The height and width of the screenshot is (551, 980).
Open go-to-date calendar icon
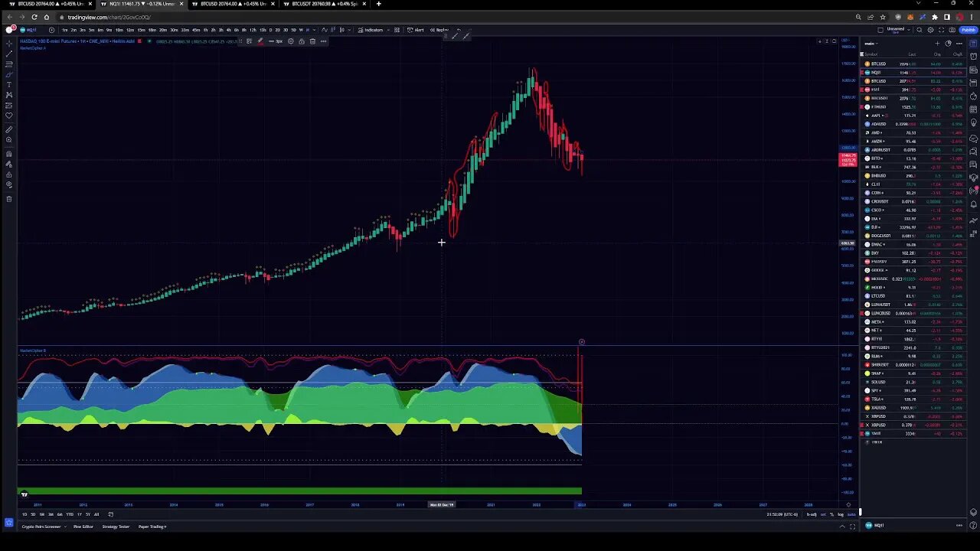click(x=110, y=514)
